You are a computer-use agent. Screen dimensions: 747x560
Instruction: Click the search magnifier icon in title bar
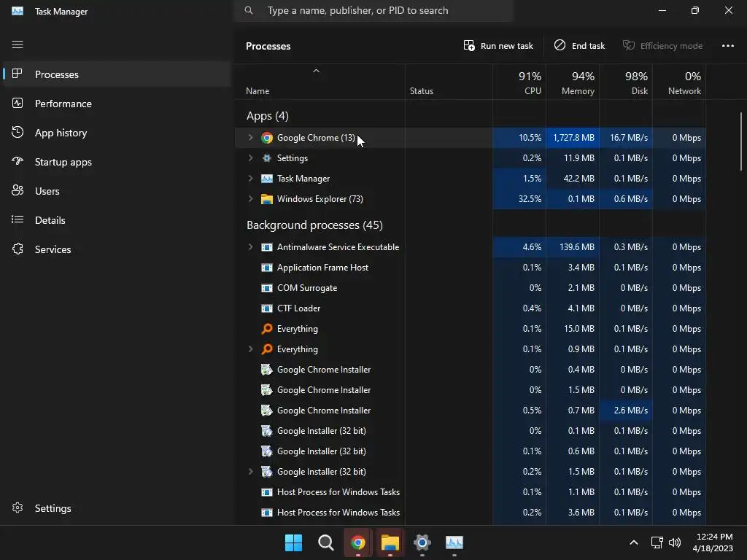249,10
